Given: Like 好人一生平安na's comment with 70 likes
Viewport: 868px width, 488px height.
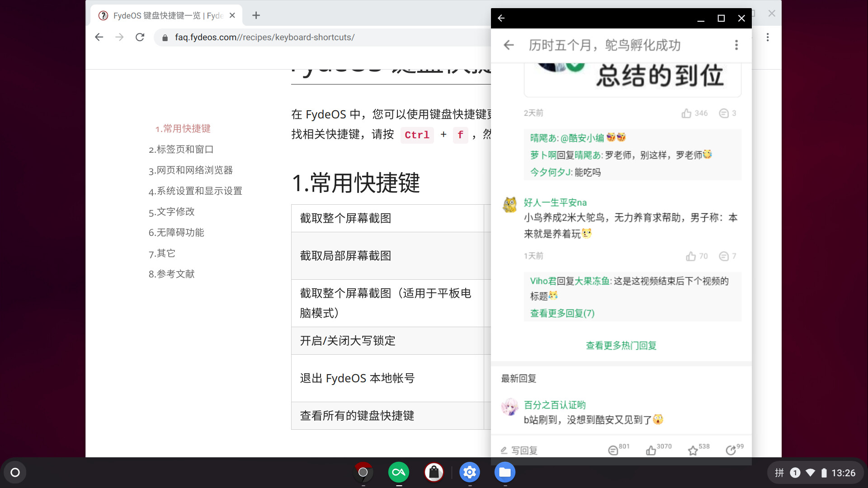Looking at the screenshot, I should [x=697, y=256].
